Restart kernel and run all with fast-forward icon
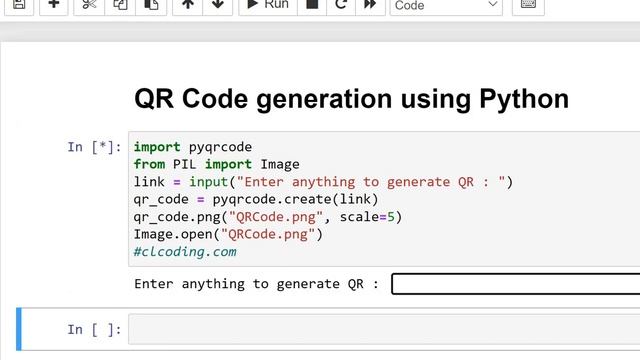Screen dimensions: 640x360 pos(370,5)
